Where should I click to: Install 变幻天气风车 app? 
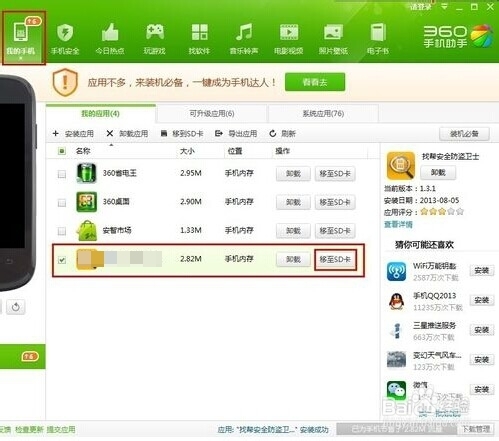[482, 360]
